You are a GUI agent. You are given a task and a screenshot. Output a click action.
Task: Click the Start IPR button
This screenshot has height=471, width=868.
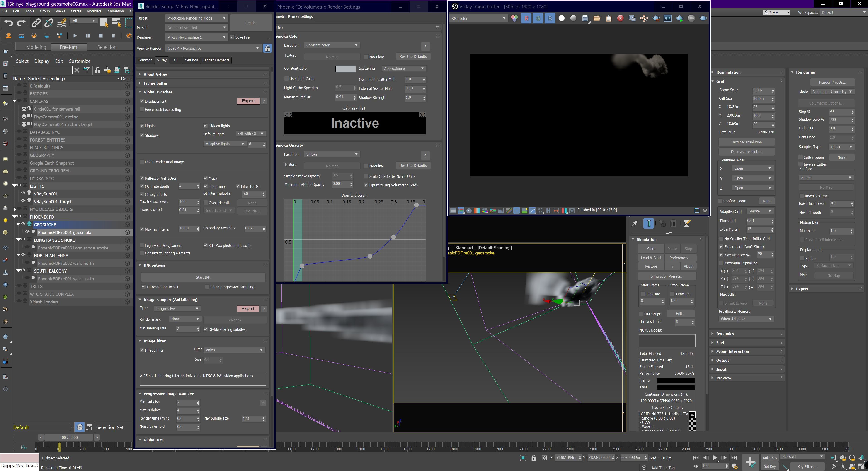(203, 277)
